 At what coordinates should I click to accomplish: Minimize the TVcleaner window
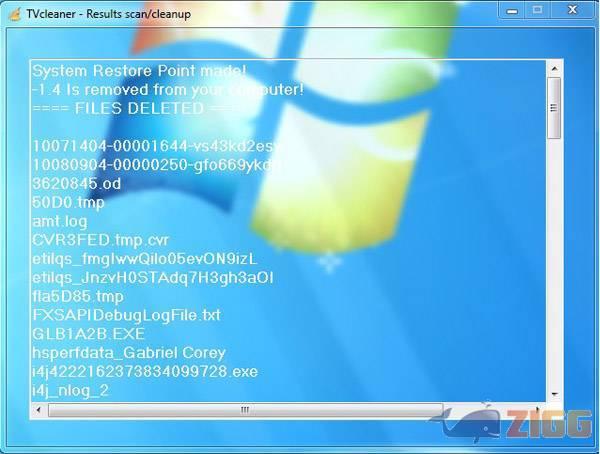[512, 11]
